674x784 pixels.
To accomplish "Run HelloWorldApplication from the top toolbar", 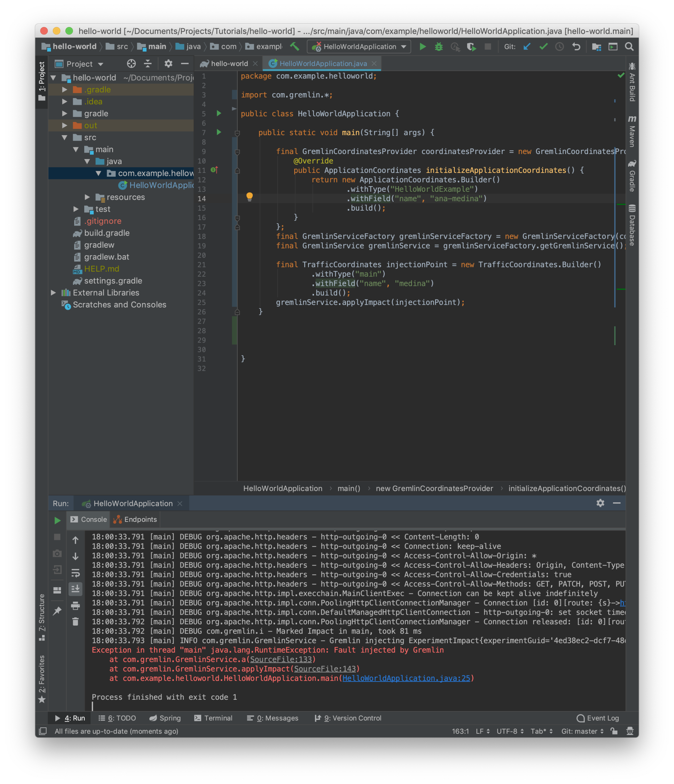I will click(x=423, y=47).
